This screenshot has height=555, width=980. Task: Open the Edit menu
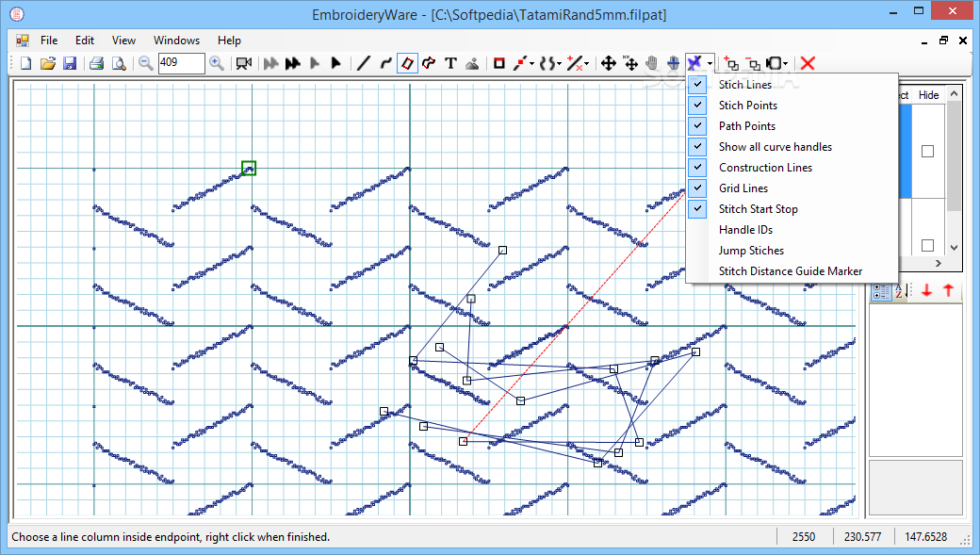click(85, 40)
